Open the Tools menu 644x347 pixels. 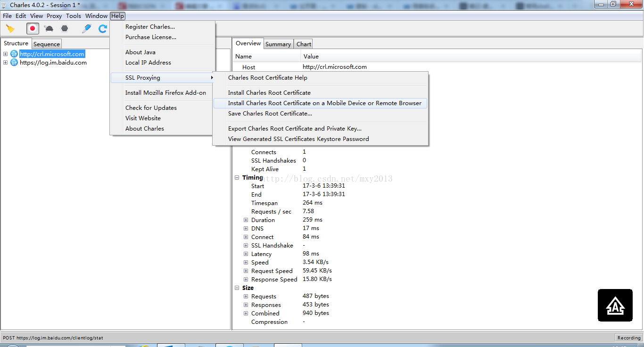point(74,16)
